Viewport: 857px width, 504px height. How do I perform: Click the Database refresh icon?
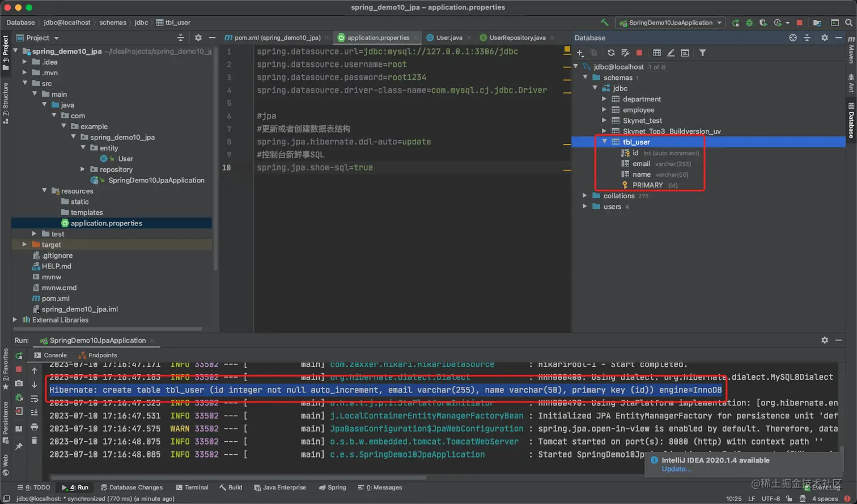coord(611,53)
